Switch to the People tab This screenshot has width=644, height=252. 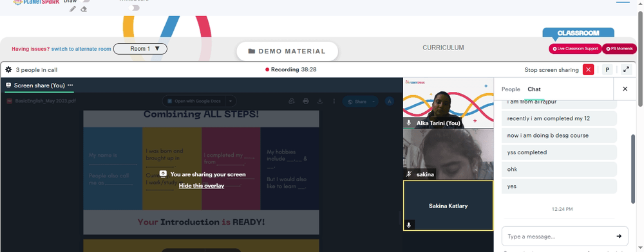click(511, 89)
